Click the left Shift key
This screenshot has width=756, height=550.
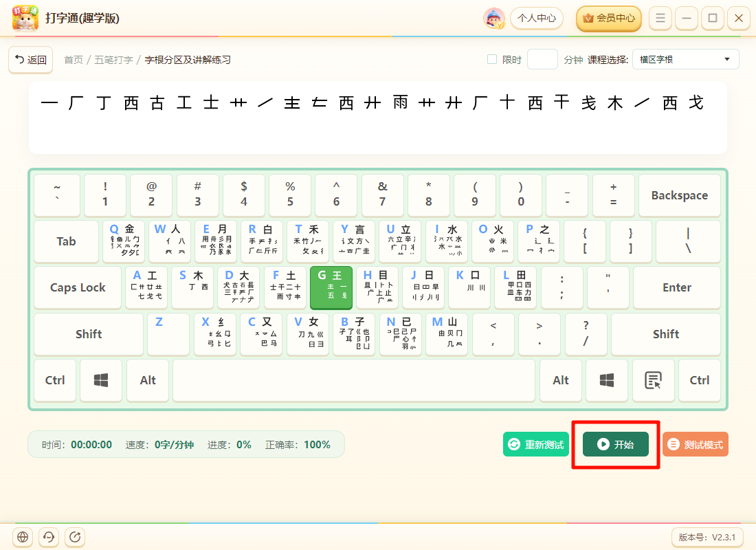click(x=89, y=334)
